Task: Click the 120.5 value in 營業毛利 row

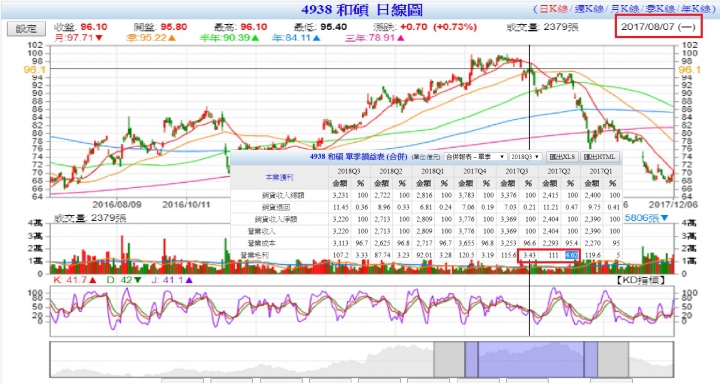Action: coord(467,255)
